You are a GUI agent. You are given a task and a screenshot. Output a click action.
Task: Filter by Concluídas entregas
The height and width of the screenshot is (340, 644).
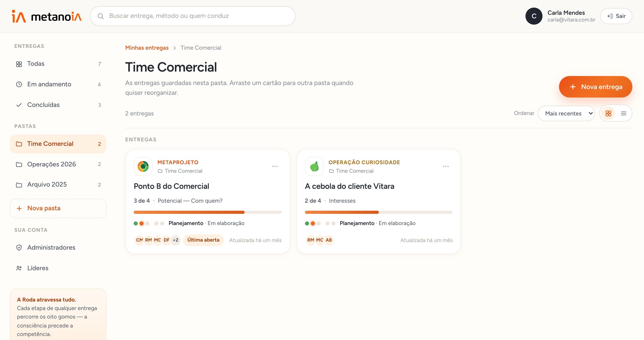click(58, 105)
